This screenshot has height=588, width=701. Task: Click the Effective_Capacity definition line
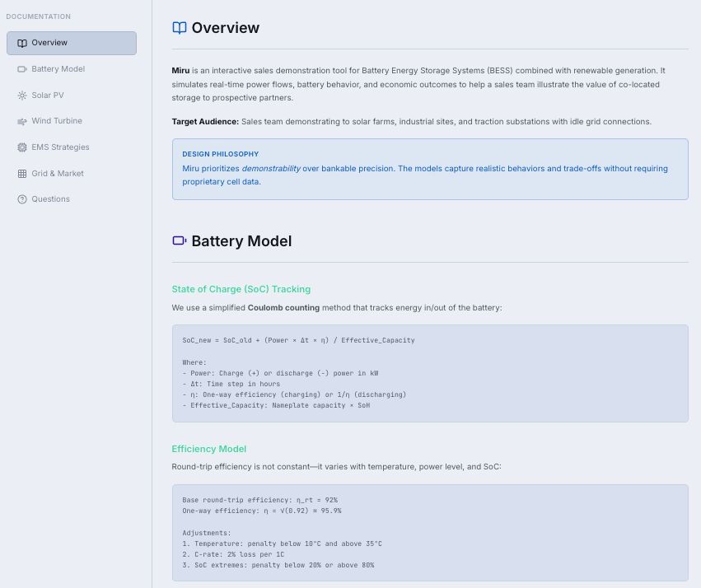point(276,405)
